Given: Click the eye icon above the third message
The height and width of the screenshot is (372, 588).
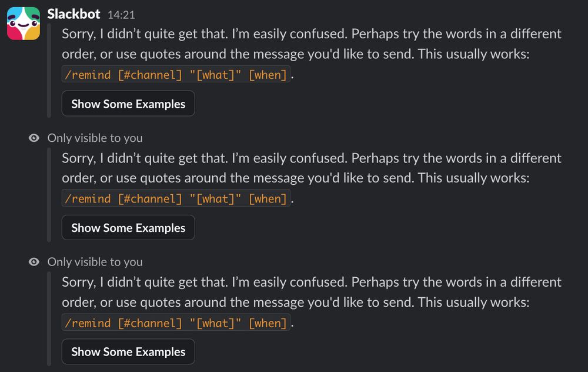Looking at the screenshot, I should tap(34, 261).
